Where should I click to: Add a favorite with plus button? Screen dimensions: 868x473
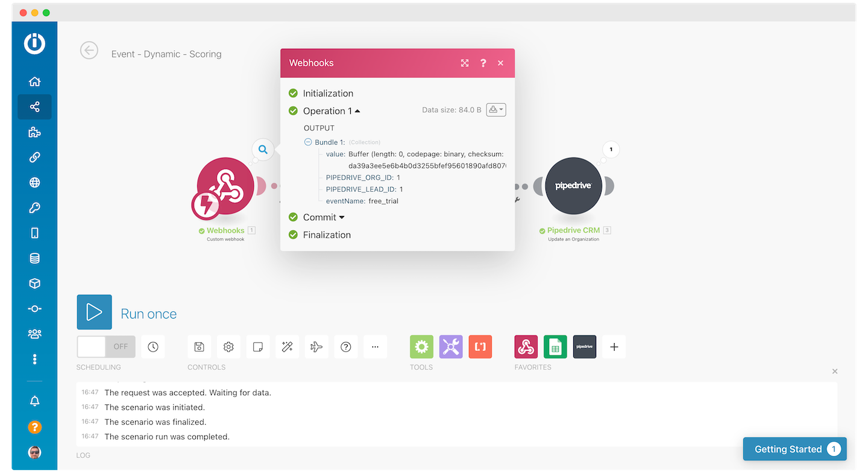click(614, 347)
